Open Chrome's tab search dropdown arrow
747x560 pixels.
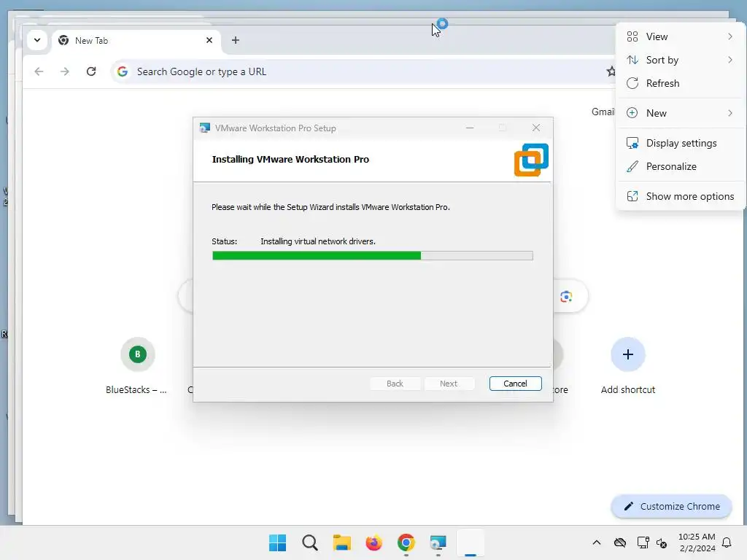37,41
